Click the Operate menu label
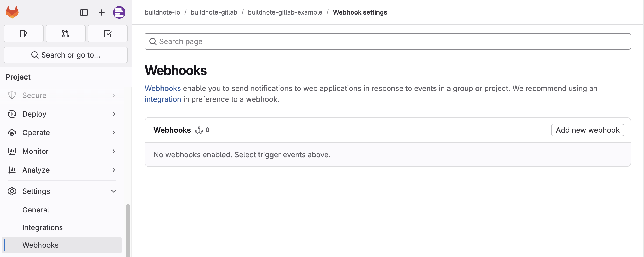 coord(36,133)
